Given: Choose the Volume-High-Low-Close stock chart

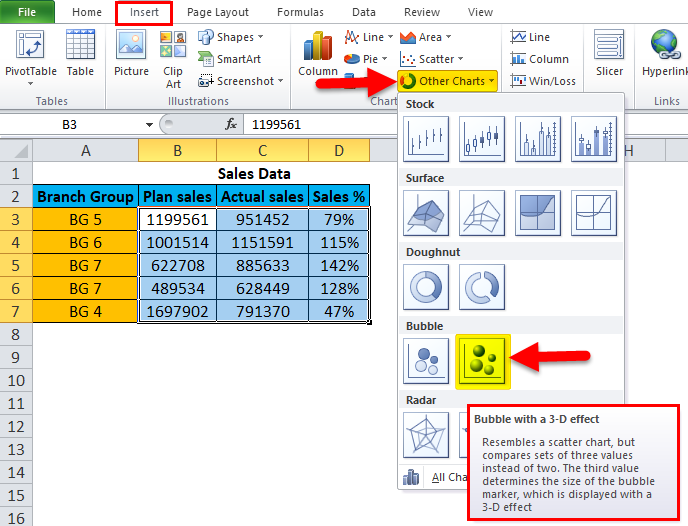Looking at the screenshot, I should (x=538, y=139).
